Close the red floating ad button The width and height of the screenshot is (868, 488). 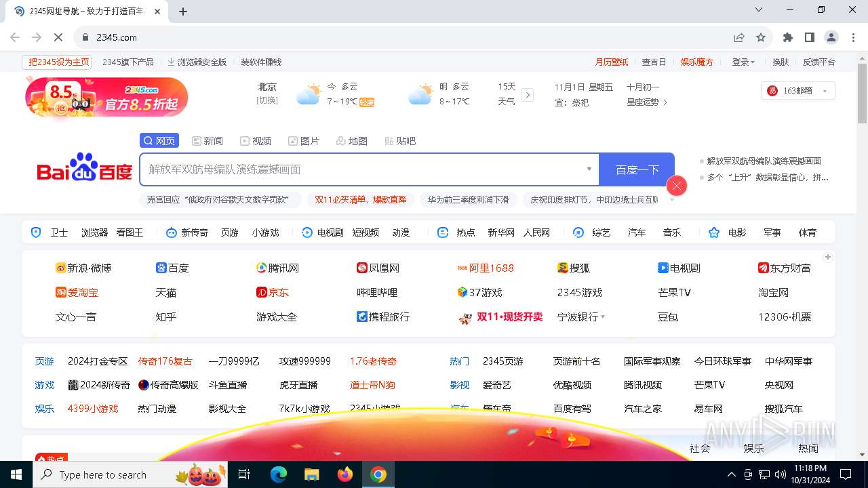pos(677,186)
